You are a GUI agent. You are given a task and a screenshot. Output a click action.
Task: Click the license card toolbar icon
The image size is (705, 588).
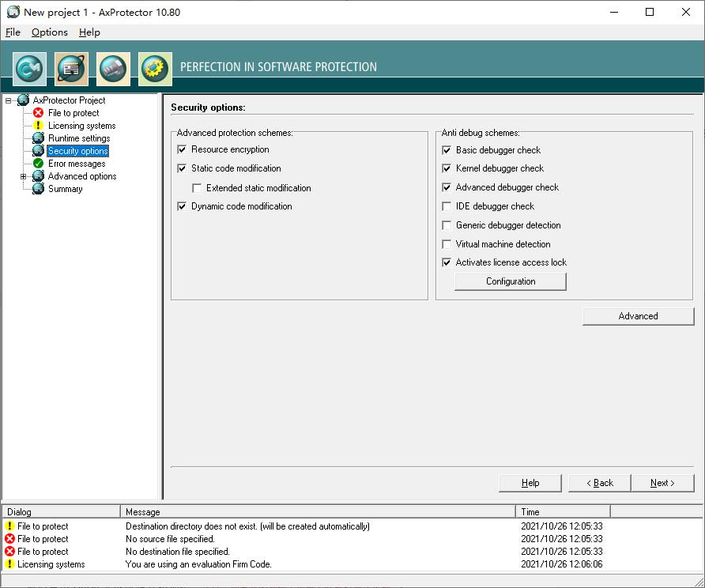(x=72, y=69)
